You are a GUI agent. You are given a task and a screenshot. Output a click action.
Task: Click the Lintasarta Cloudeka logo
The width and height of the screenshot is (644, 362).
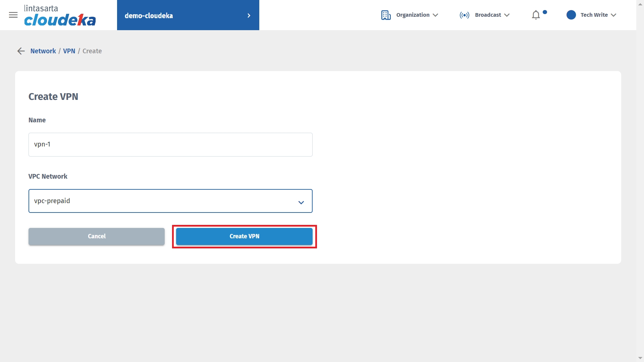point(60,16)
